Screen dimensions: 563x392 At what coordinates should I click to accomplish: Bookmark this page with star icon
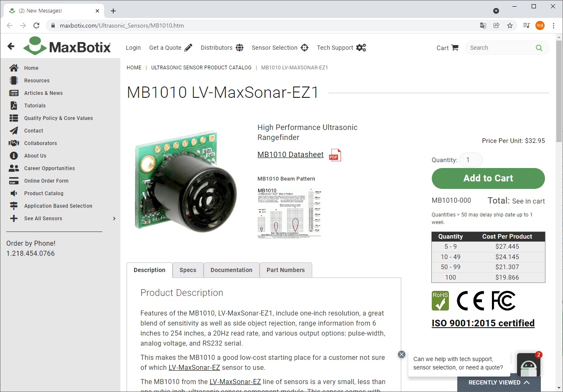[510, 25]
